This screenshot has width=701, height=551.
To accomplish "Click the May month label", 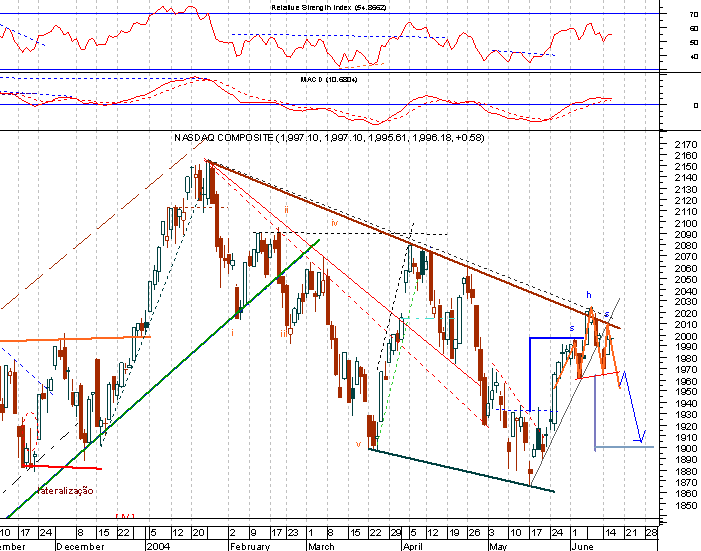I will (x=498, y=547).
